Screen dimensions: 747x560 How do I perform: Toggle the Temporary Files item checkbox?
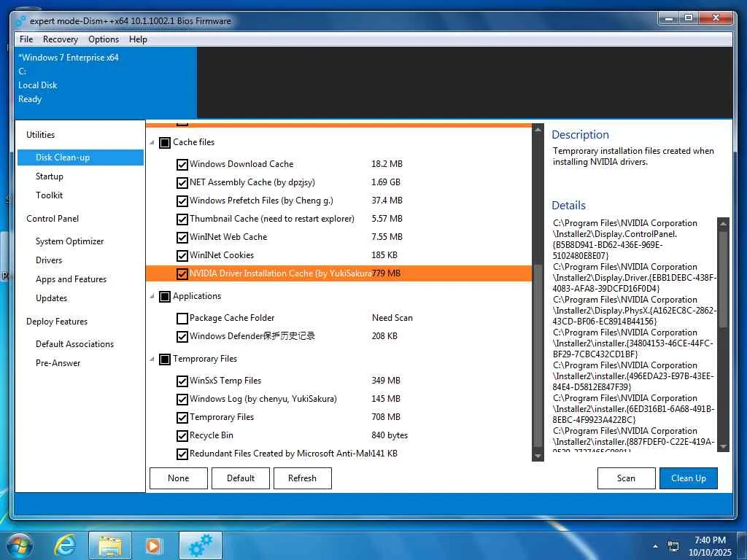[182, 418]
